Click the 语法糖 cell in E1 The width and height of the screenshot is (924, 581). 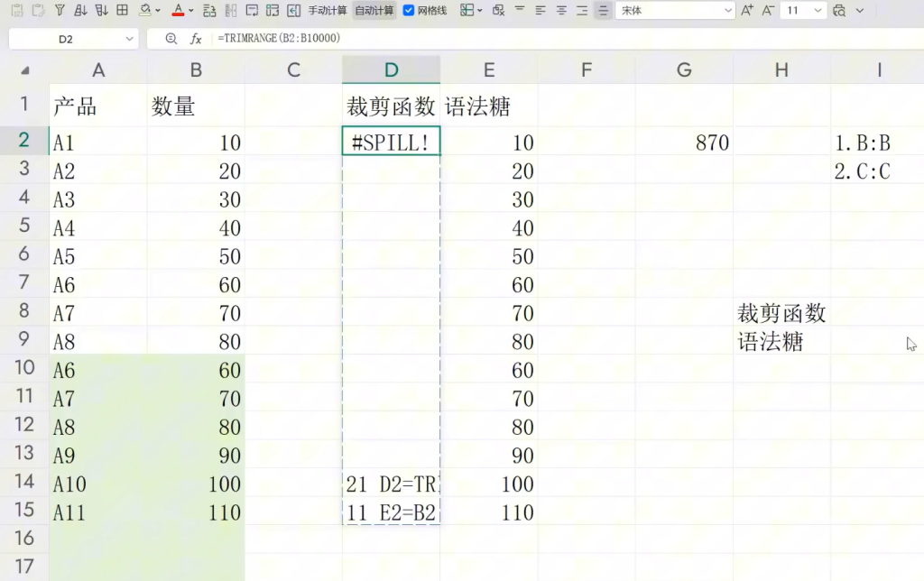(x=488, y=106)
